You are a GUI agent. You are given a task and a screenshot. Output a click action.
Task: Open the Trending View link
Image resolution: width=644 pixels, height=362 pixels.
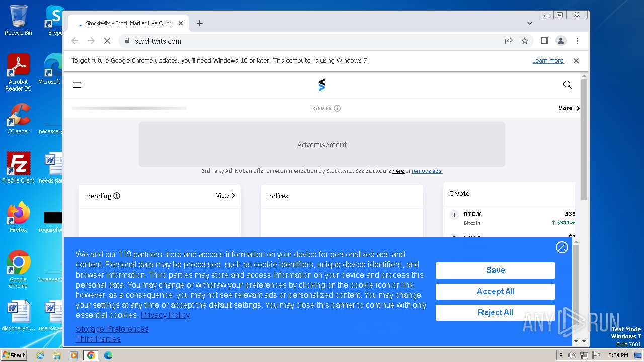point(226,196)
